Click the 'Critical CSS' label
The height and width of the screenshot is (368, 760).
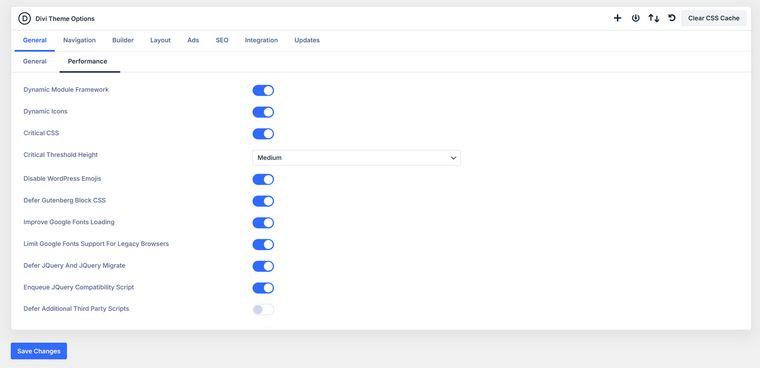click(x=41, y=133)
